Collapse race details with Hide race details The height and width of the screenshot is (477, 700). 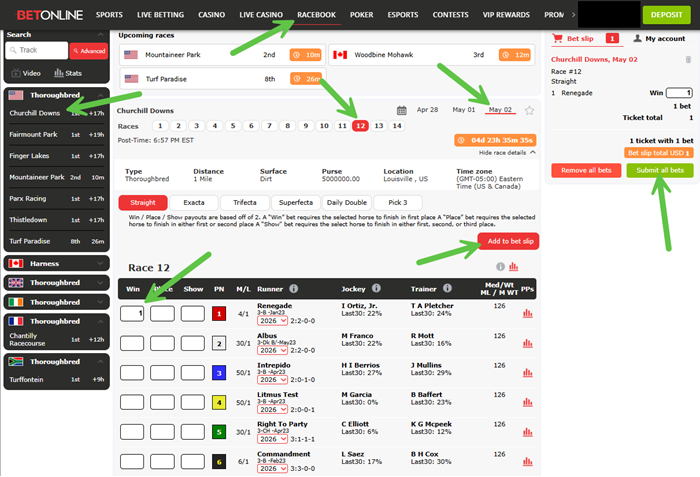point(507,153)
